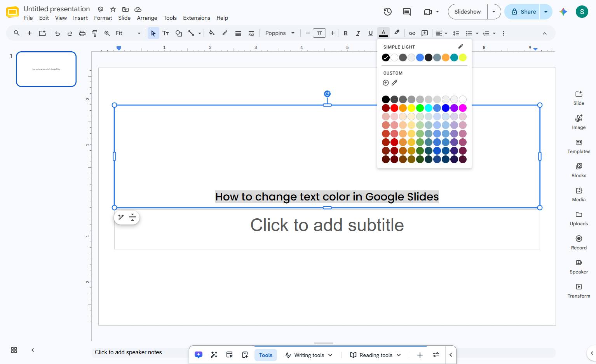The image size is (596, 364).
Task: Choose orange theme color swatch
Action: pos(446,57)
